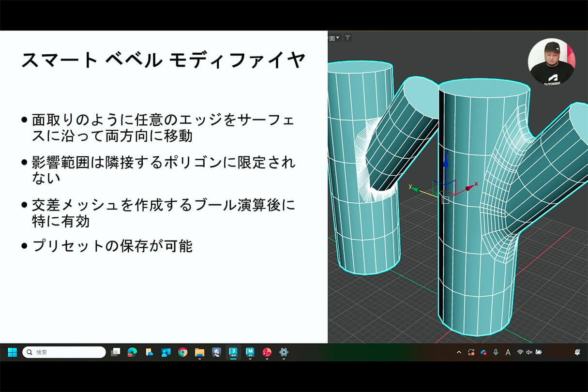Click the presenter webcam thumbnail
This screenshot has height=392, width=588.
tap(551, 62)
